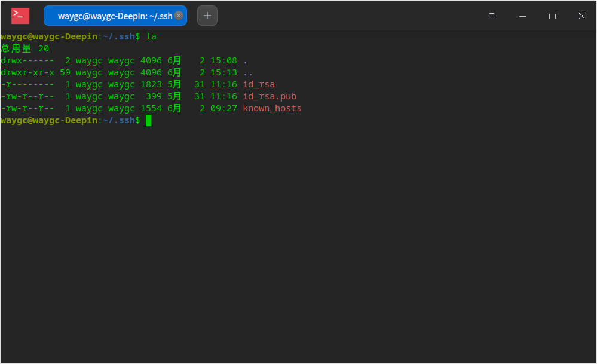
Task: Click the Deepin terminal app icon
Action: (20, 16)
